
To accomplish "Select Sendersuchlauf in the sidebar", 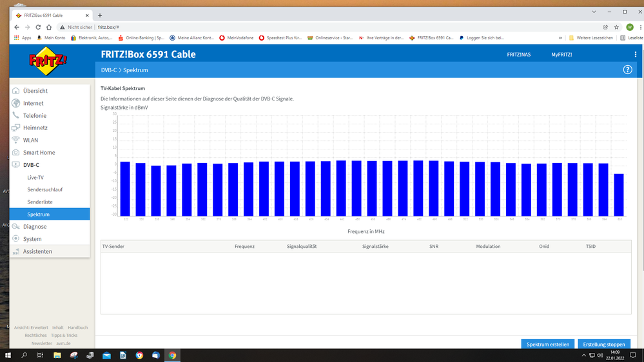I will point(44,189).
